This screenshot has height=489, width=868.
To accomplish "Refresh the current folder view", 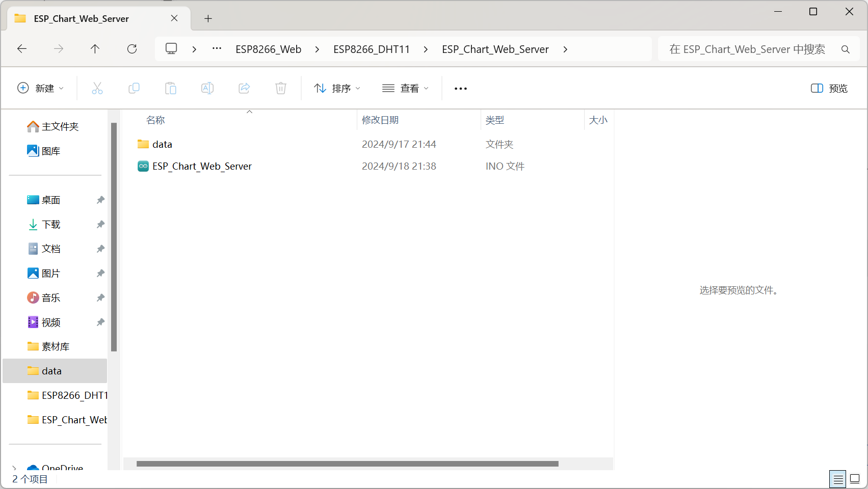I will [131, 49].
